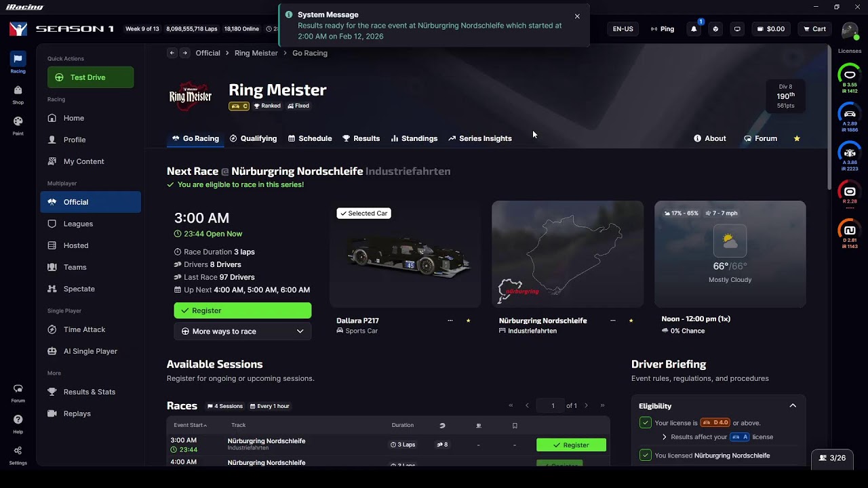
Task: Favorite the Nürburgring Nordschleife track star
Action: [x=631, y=321]
